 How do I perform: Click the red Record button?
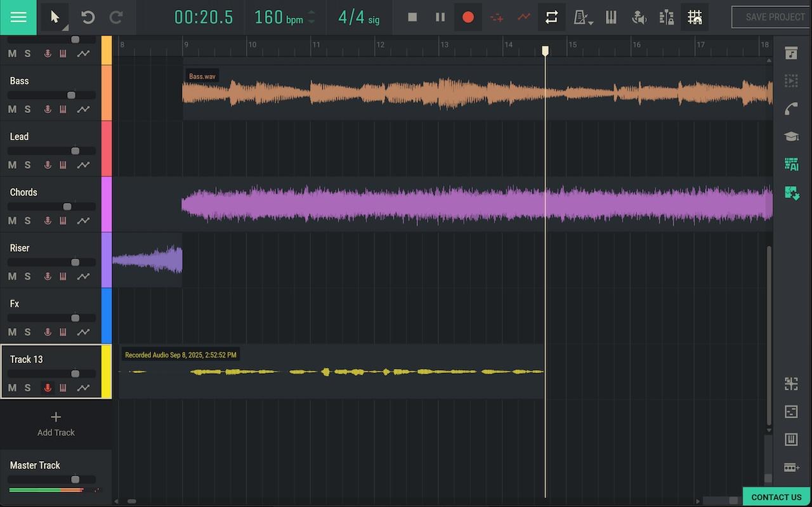coord(468,17)
